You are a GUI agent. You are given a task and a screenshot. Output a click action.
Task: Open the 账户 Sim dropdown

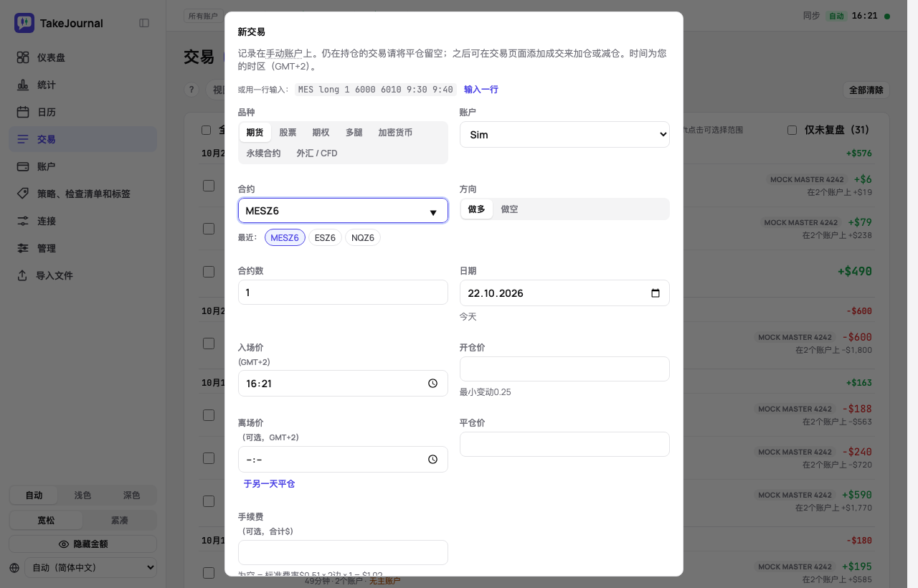[x=564, y=134]
